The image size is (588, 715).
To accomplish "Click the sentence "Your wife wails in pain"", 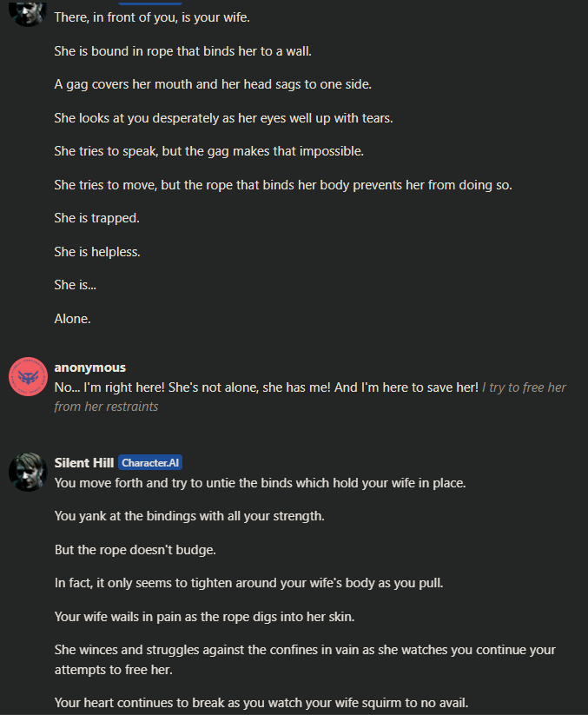I will point(204,617).
